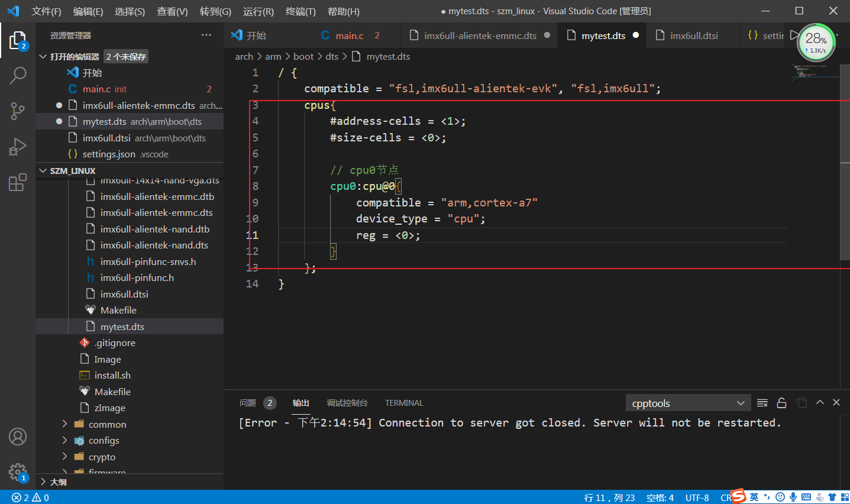Open the Go menu
850x504 pixels.
click(215, 11)
